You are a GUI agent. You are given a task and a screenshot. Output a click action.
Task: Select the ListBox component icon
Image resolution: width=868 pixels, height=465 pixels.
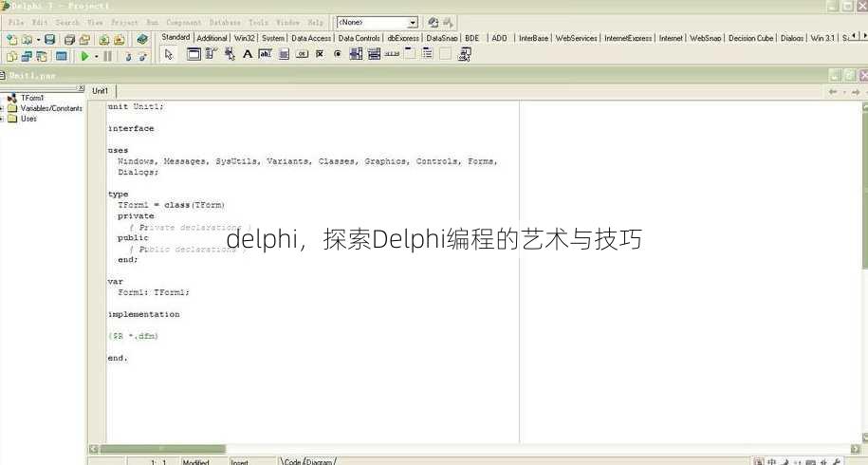click(x=356, y=54)
